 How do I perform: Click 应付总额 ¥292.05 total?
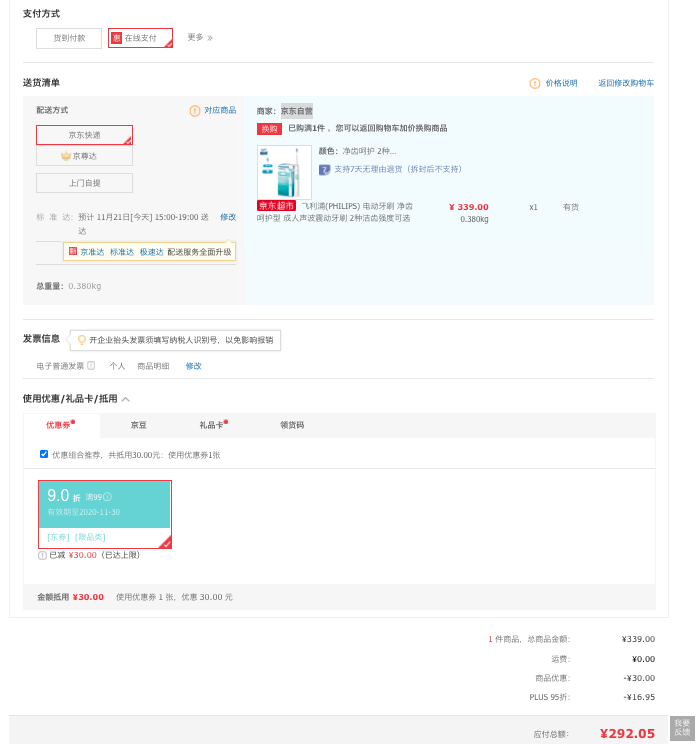[627, 734]
